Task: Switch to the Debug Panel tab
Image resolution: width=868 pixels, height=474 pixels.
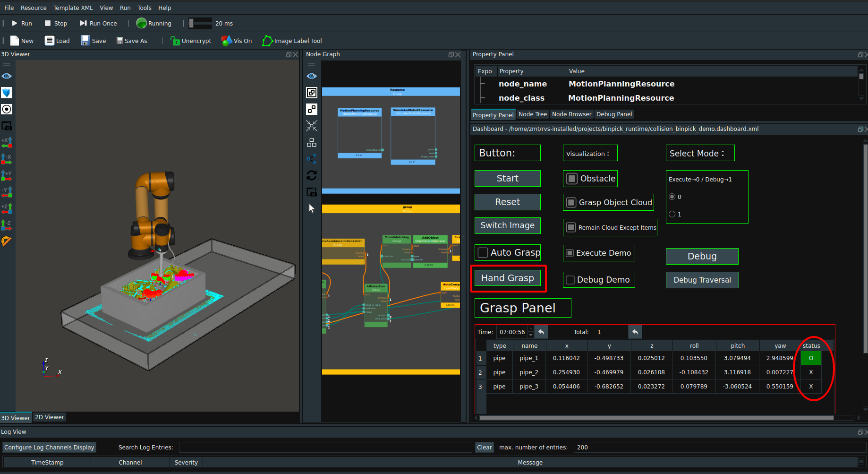Action: coord(614,114)
